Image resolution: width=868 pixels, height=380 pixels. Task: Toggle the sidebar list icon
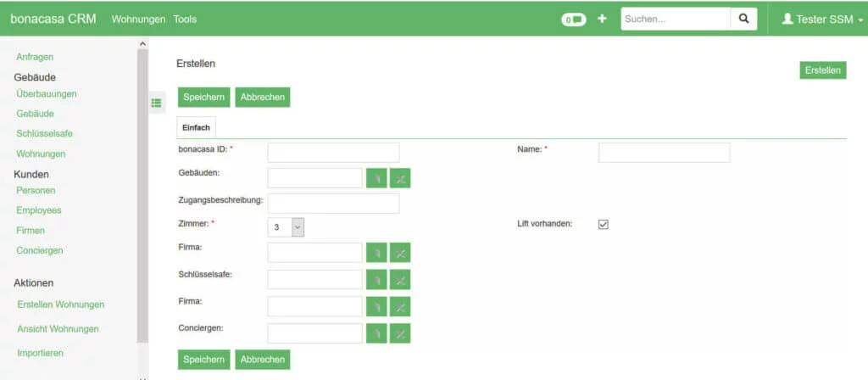pyautogui.click(x=156, y=103)
